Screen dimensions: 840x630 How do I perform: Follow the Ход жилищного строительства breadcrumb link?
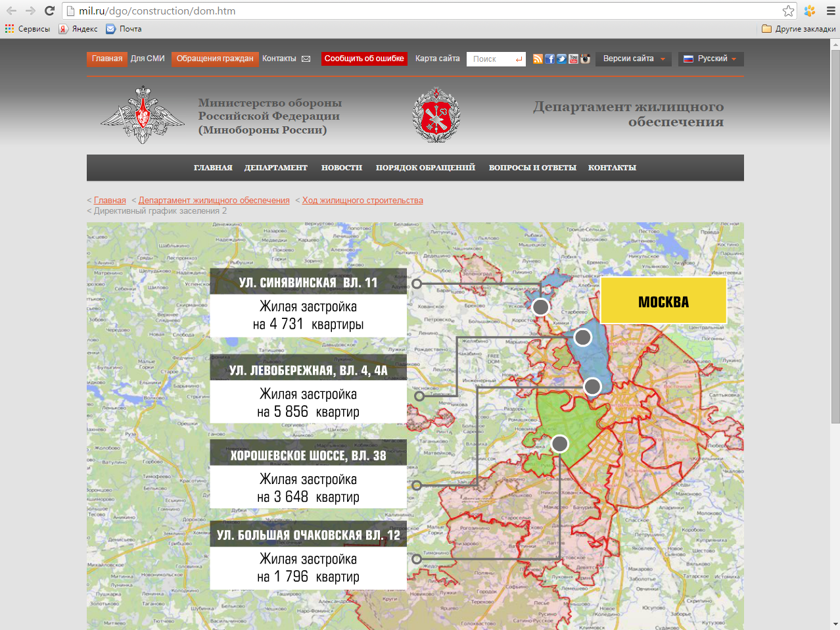coord(362,201)
